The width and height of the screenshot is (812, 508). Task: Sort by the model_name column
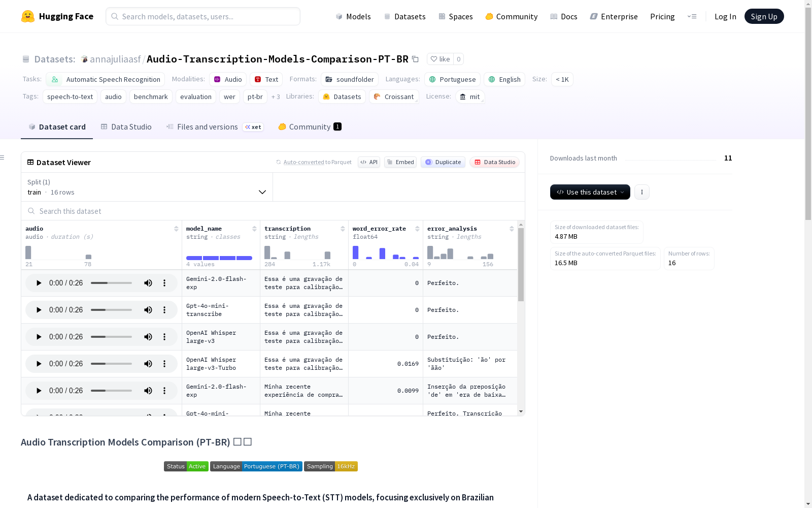[x=254, y=229]
